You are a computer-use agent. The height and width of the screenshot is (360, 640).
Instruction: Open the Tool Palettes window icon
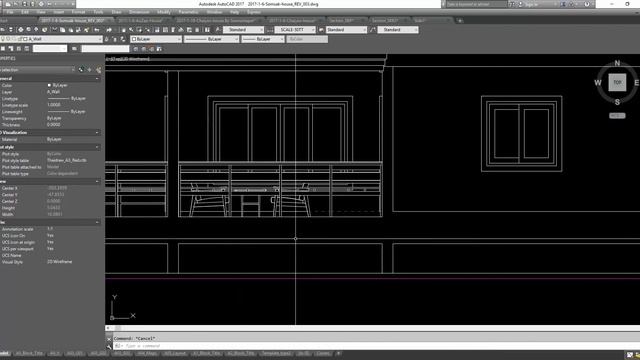point(173,30)
